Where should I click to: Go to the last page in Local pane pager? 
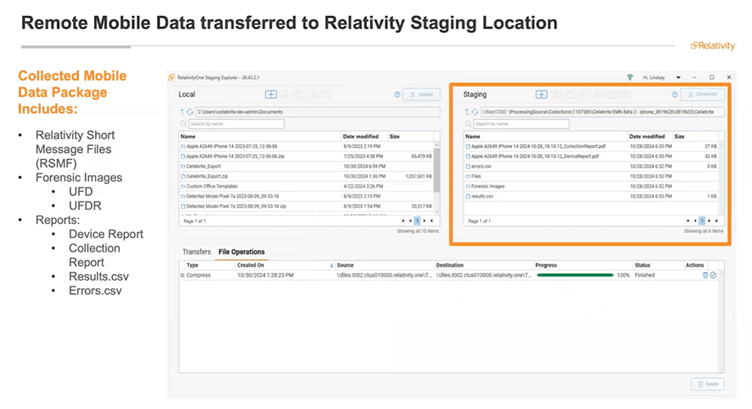432,221
